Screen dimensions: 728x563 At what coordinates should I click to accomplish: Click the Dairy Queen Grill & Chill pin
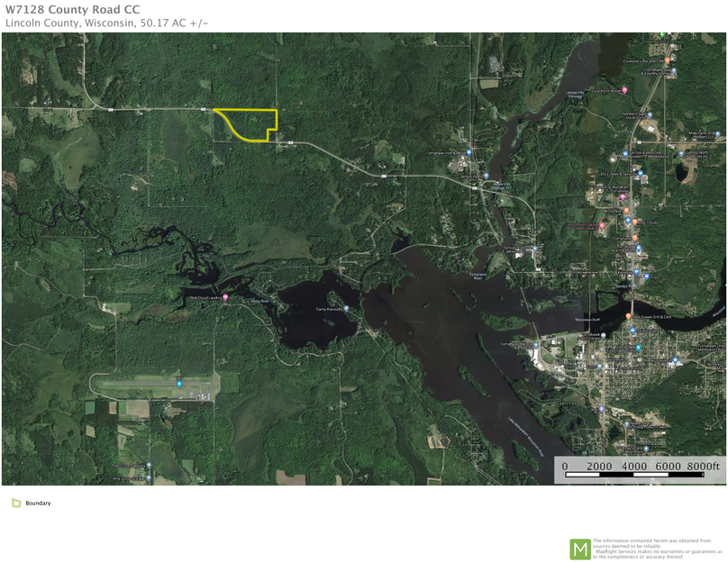(x=629, y=317)
